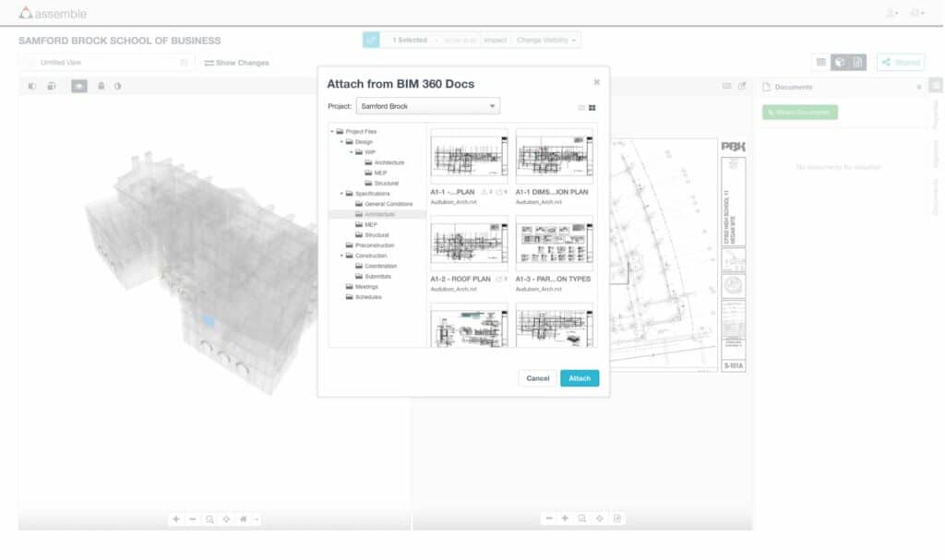Select highlighted Architecture folder under Specifications
Screen dimensions: 945x560
[377, 214]
